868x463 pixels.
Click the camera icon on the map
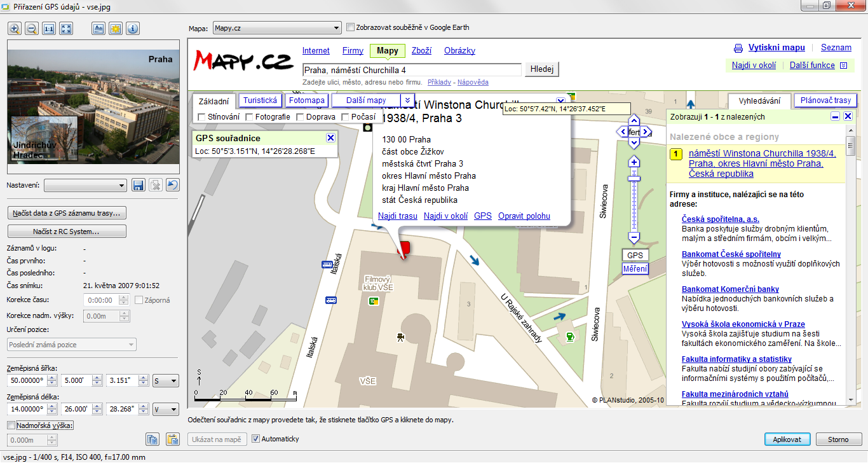(400, 337)
